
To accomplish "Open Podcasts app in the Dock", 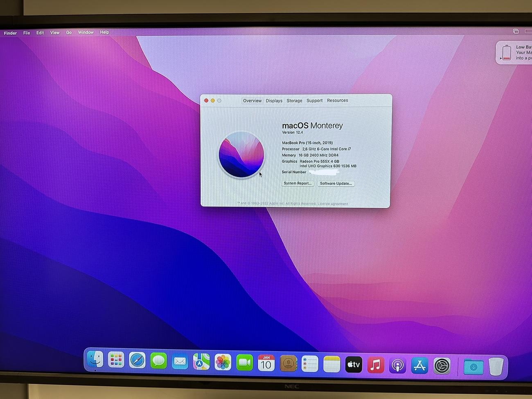I will point(397,365).
